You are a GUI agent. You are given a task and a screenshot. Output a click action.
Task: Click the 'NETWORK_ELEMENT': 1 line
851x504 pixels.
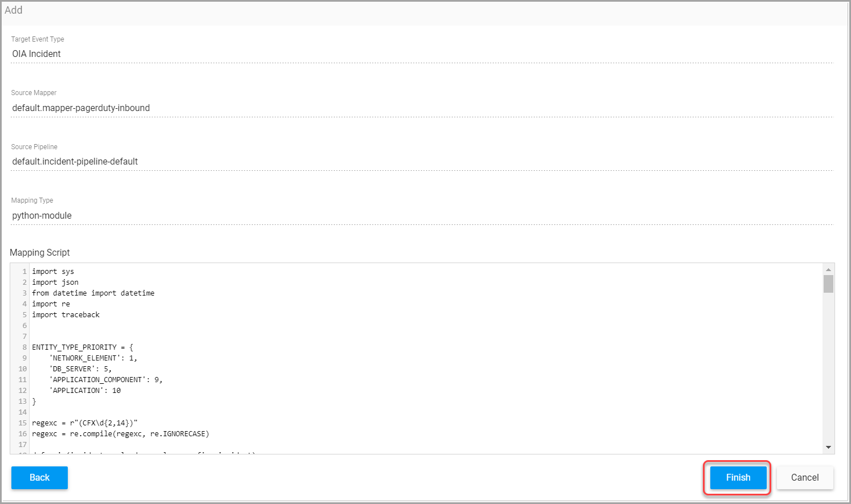[x=93, y=358]
